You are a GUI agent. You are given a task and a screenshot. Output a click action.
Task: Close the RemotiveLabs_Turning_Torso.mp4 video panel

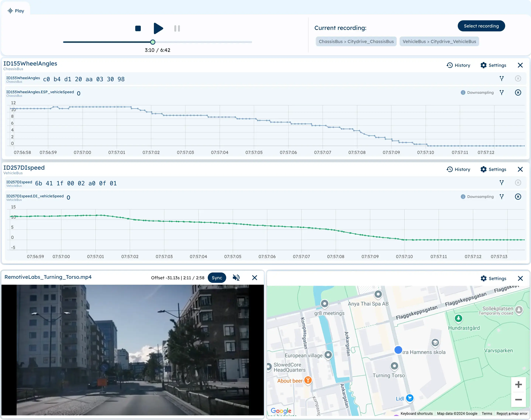pyautogui.click(x=254, y=278)
